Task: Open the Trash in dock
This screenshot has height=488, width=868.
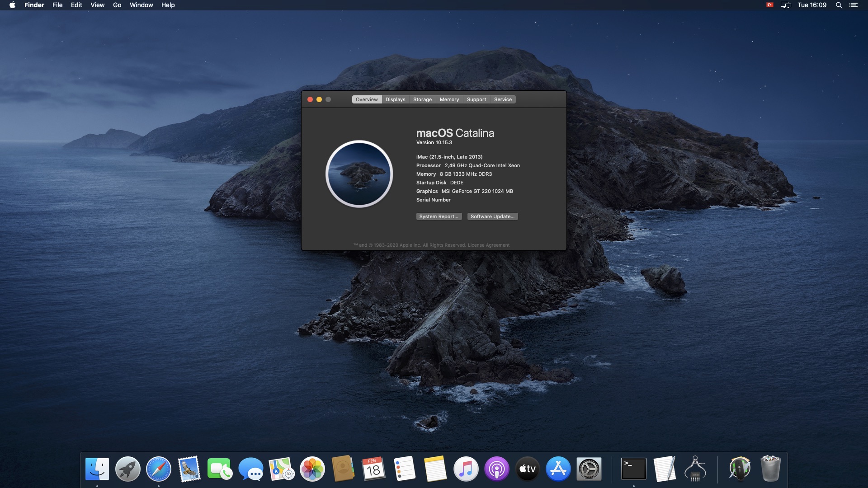Action: pyautogui.click(x=771, y=469)
